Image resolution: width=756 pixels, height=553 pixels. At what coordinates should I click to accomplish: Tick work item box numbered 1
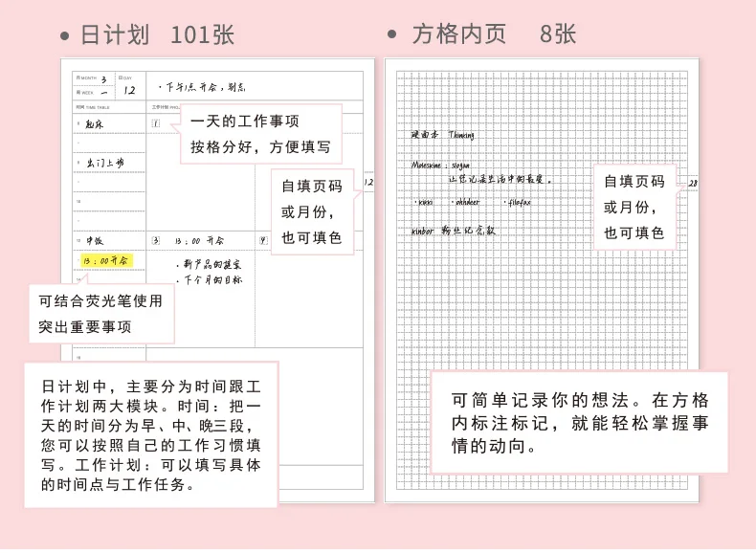tap(155, 123)
